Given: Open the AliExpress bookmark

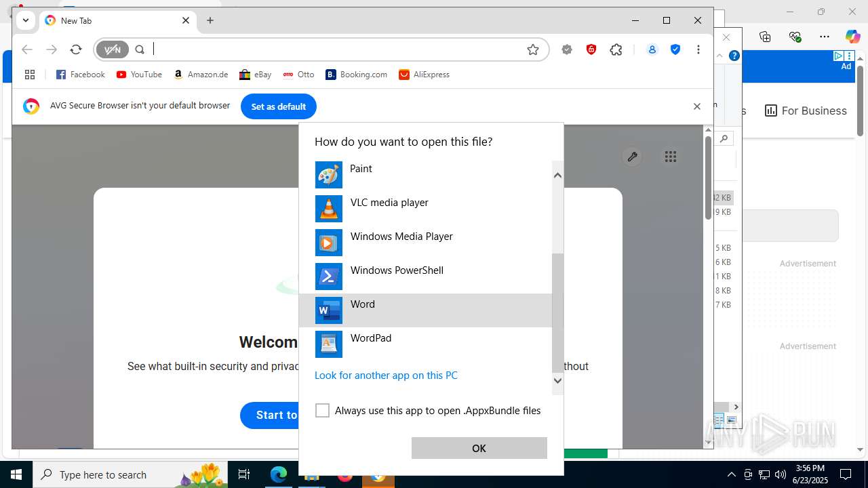Looking at the screenshot, I should pos(425,75).
